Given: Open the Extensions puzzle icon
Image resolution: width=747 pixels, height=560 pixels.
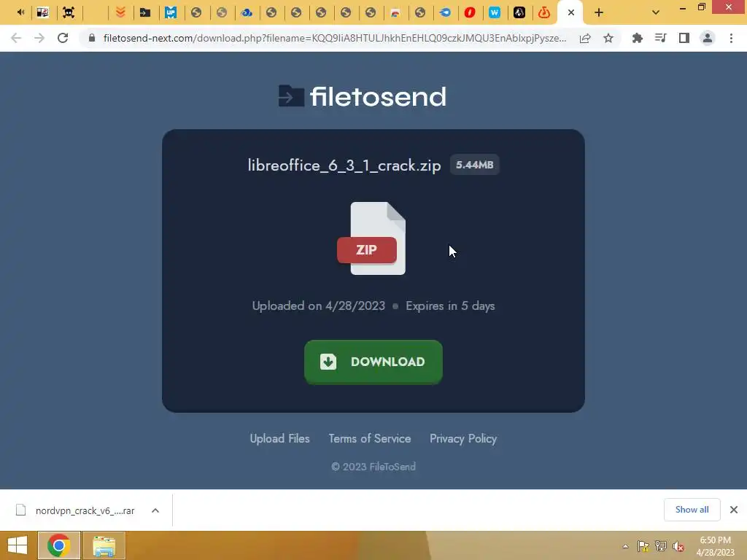Looking at the screenshot, I should (637, 38).
